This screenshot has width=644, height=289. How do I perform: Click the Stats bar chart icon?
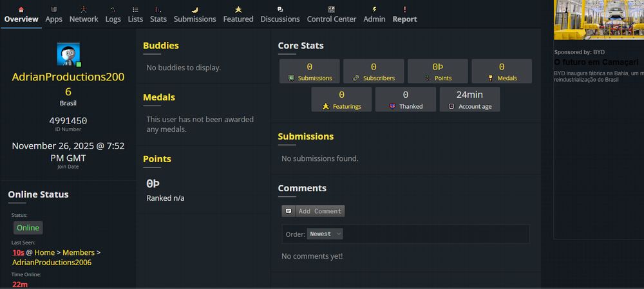pyautogui.click(x=158, y=10)
